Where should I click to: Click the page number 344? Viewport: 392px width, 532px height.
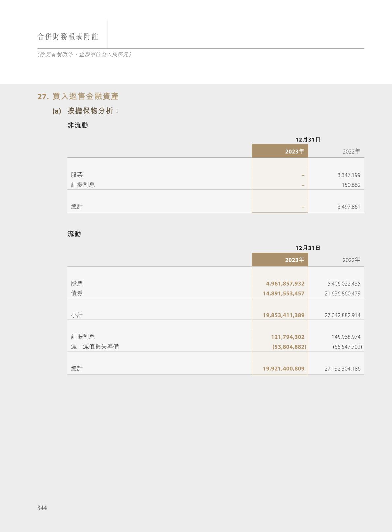42,508
